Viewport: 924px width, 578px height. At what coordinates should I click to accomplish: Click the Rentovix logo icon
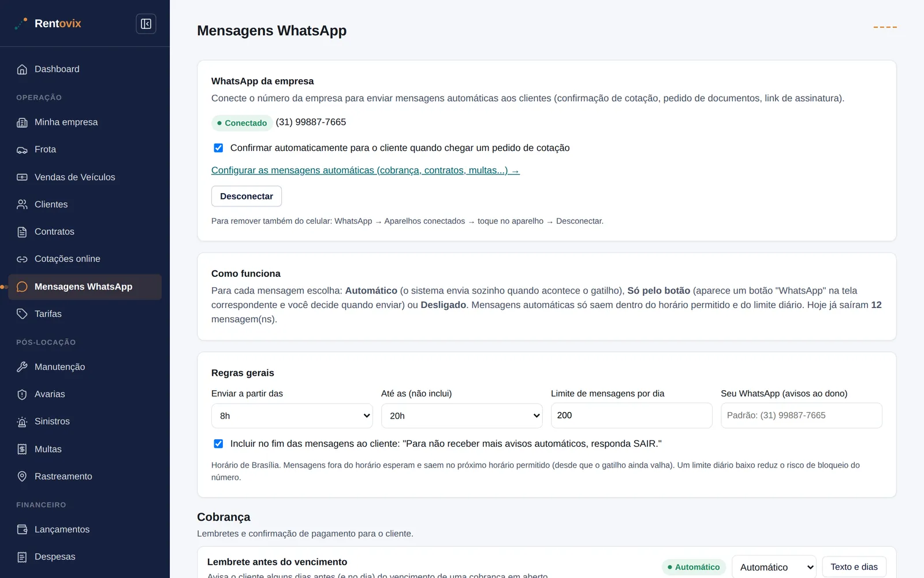21,24
